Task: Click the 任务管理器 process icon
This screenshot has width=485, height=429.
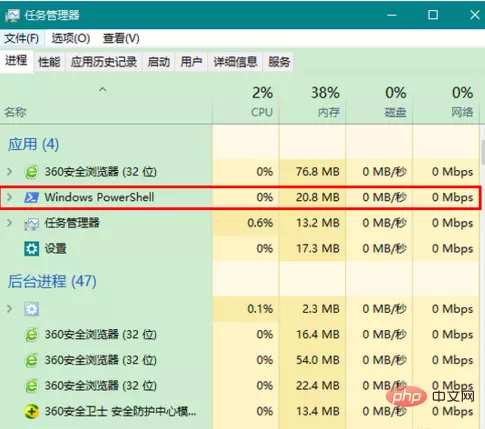Action: 31,223
